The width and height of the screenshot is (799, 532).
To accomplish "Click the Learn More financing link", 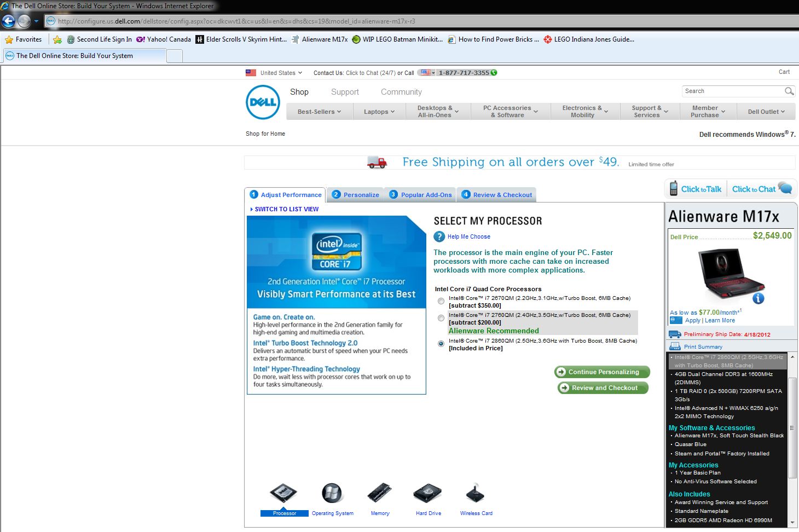I will click(720, 321).
